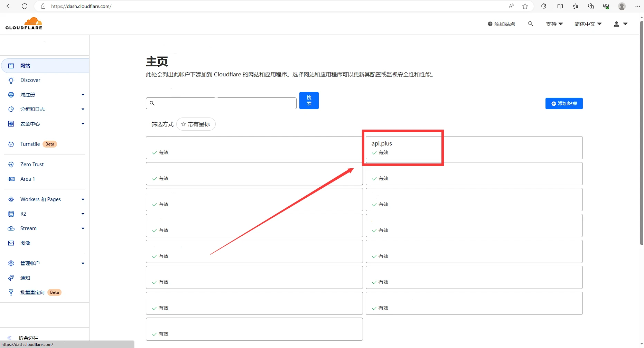The width and height of the screenshot is (644, 348).
Task: Open the 批量重定向 bulk redirect icon
Action: coord(11,292)
